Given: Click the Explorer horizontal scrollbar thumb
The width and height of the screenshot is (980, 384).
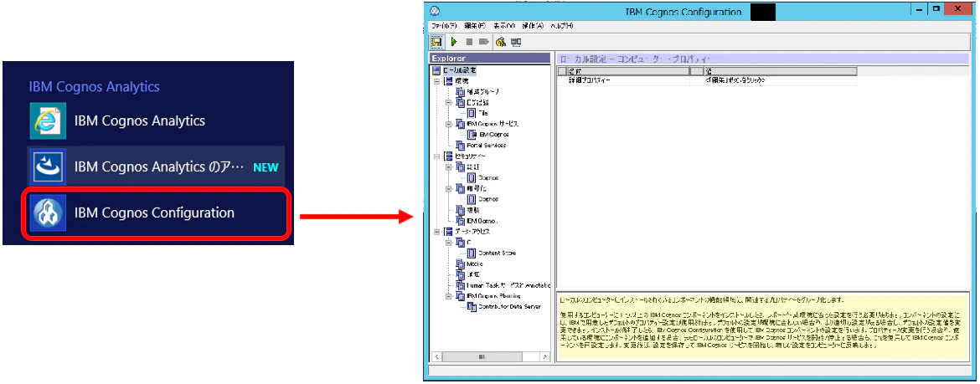Looking at the screenshot, I should pyautogui.click(x=482, y=356).
